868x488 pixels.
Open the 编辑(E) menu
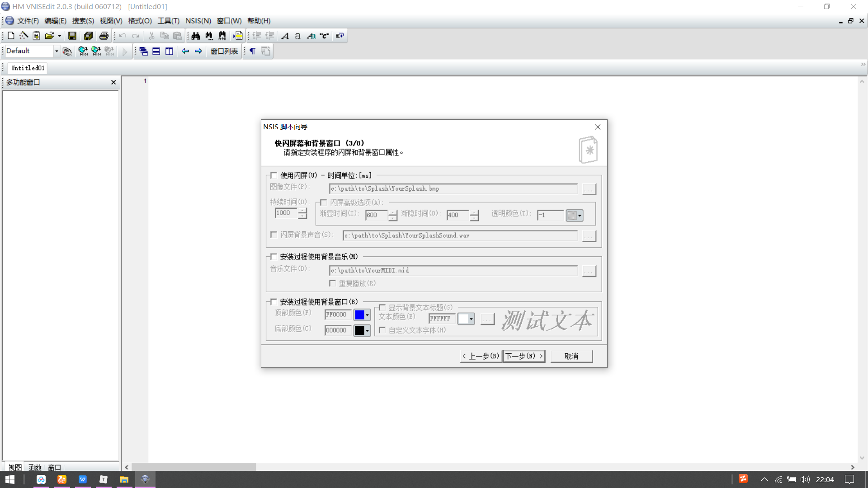pos(56,21)
